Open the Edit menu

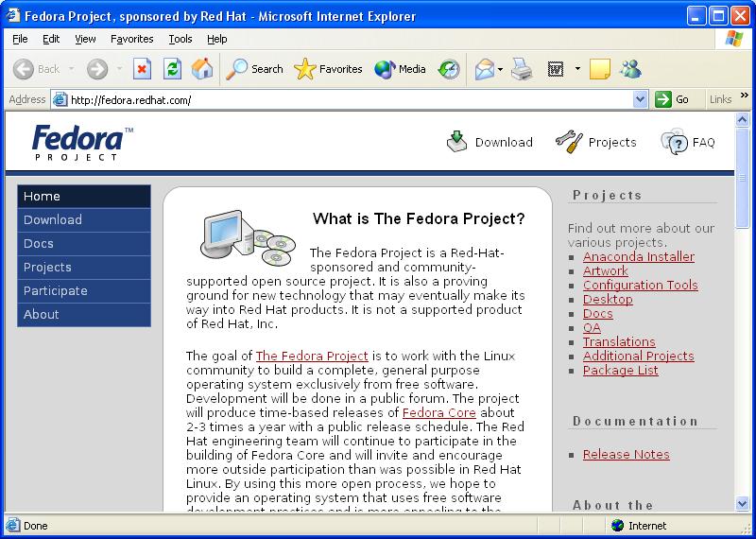tap(51, 39)
